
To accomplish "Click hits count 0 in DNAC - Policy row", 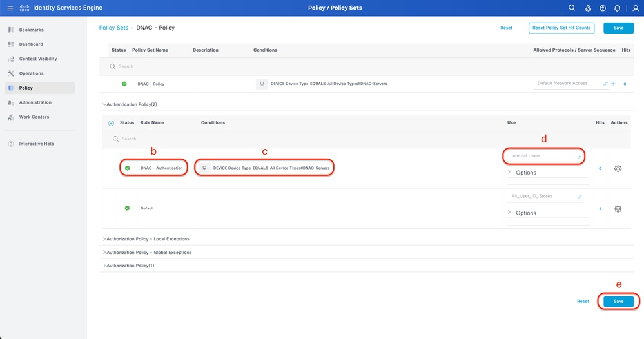I will (625, 84).
